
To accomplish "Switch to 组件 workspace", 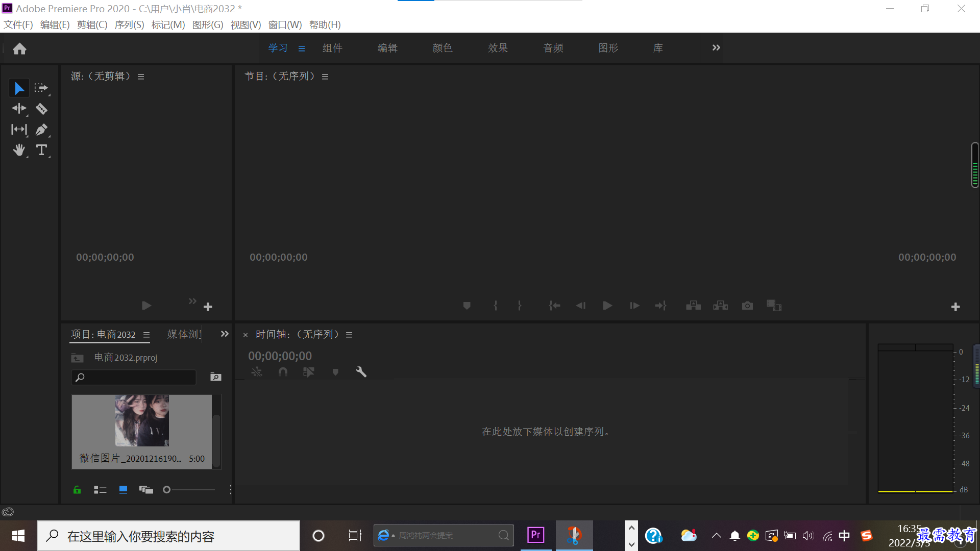I will point(332,48).
